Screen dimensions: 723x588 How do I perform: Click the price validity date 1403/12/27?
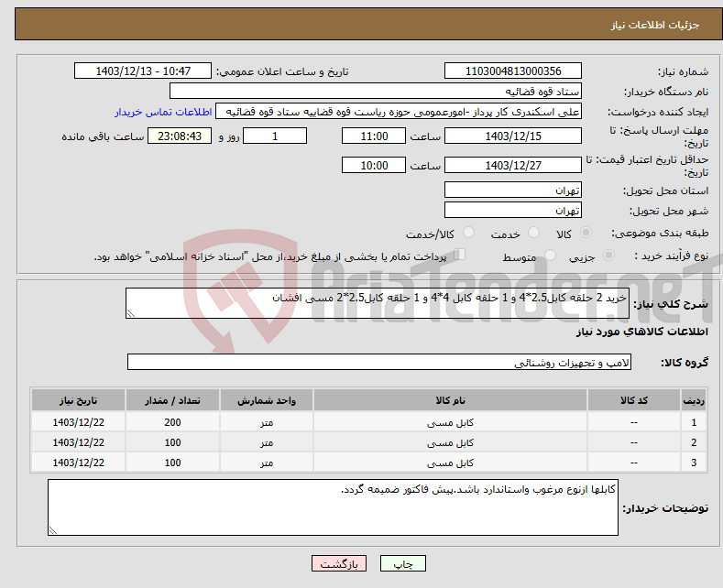pyautogui.click(x=513, y=165)
